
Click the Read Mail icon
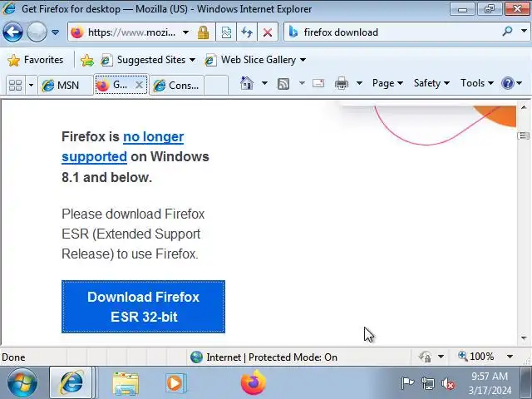pyautogui.click(x=318, y=83)
